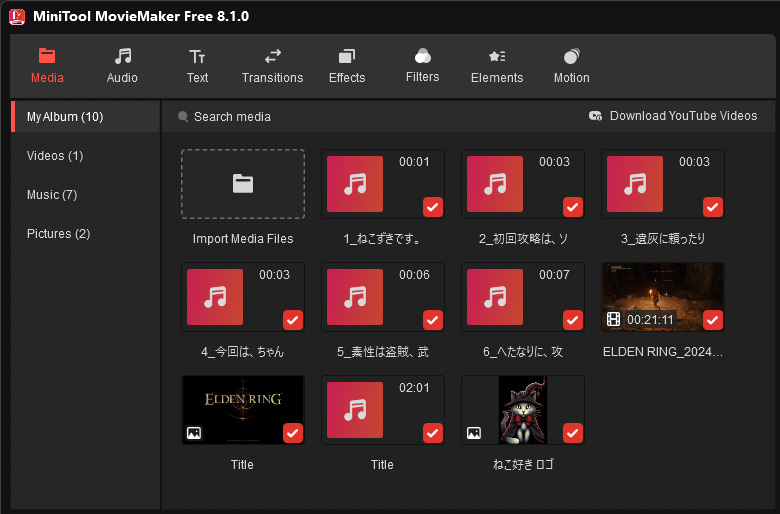Click the 00:07 duration label
The image size is (780, 514).
point(554,275)
